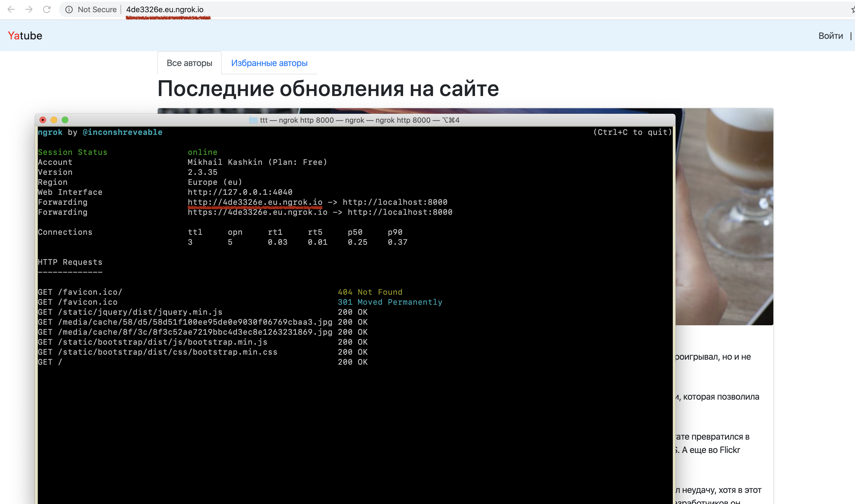Screen dimensions: 855x504
Task: Click the HTTP Requests heading in terminal
Action: (70, 262)
